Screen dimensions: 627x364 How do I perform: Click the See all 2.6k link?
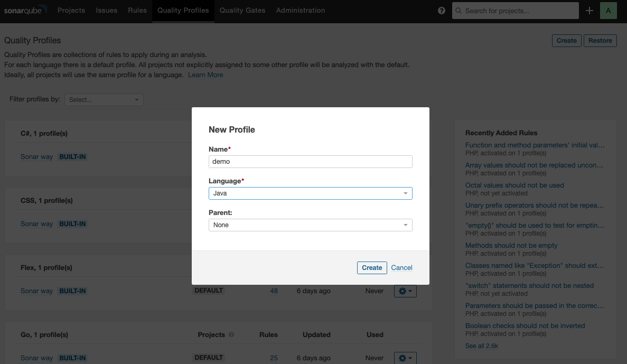point(481,346)
